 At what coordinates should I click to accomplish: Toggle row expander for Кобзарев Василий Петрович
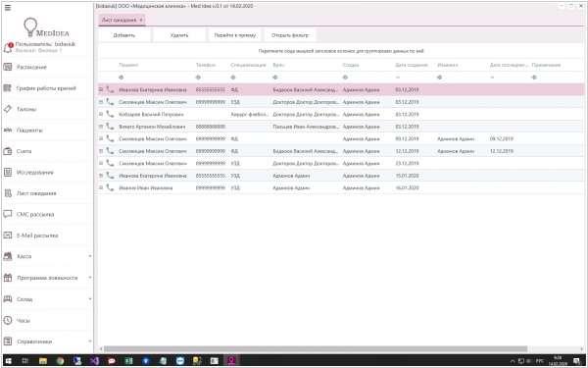(x=101, y=114)
